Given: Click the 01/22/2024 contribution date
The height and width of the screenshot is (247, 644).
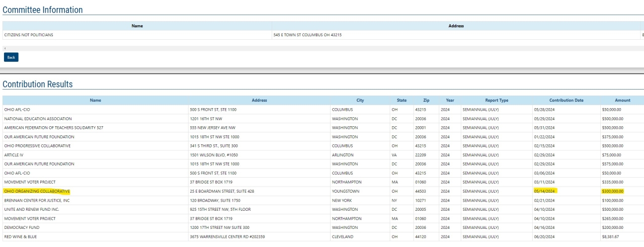Looking at the screenshot, I should pyautogui.click(x=544, y=137).
